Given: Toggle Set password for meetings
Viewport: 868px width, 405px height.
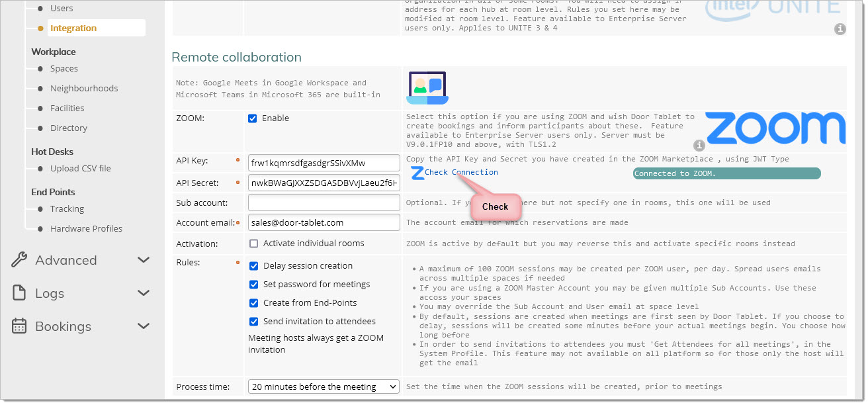Looking at the screenshot, I should click(253, 285).
